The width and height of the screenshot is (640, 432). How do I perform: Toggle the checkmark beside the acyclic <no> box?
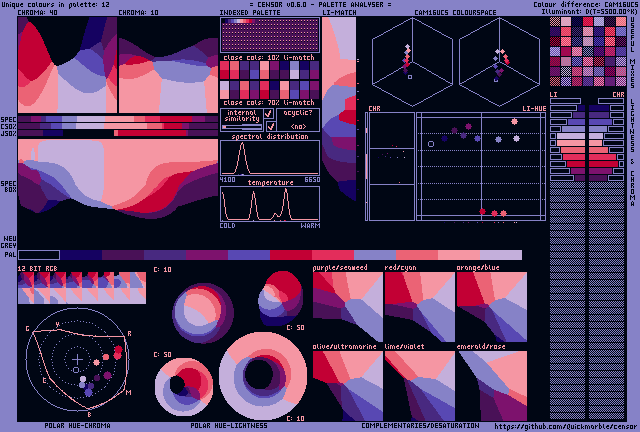[x=271, y=127]
